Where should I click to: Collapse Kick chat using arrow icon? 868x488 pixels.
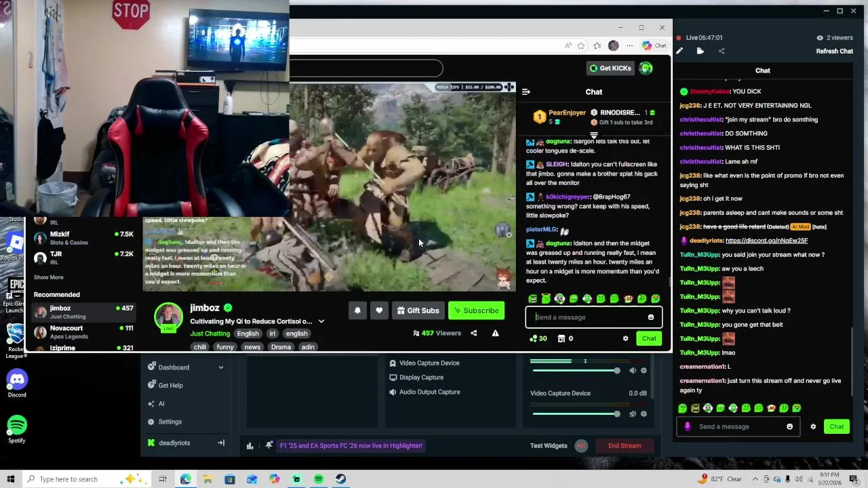click(x=526, y=91)
